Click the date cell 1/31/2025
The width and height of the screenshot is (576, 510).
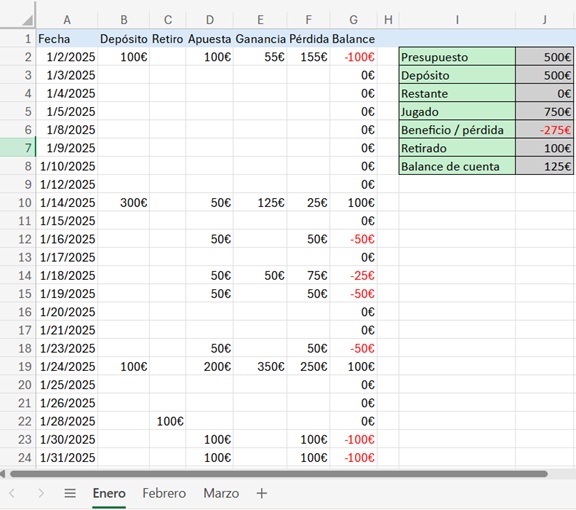pyautogui.click(x=67, y=457)
